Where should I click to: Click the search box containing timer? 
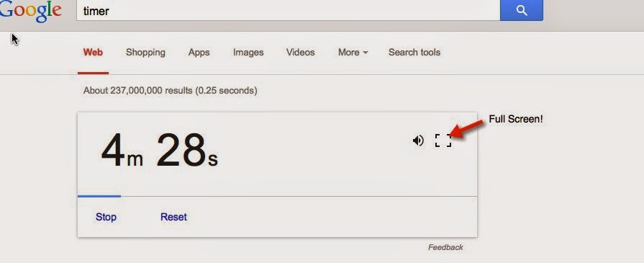point(288,10)
